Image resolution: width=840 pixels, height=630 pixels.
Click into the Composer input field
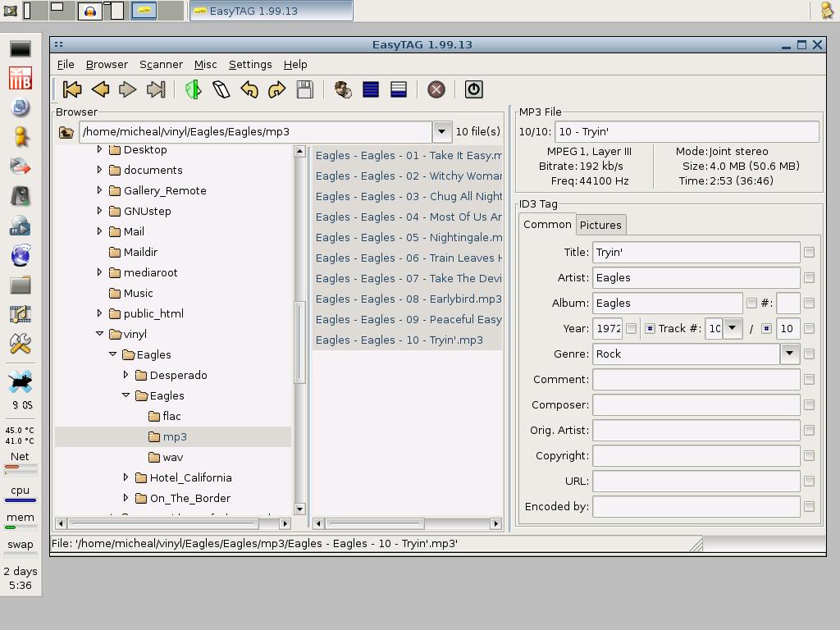pyautogui.click(x=696, y=405)
